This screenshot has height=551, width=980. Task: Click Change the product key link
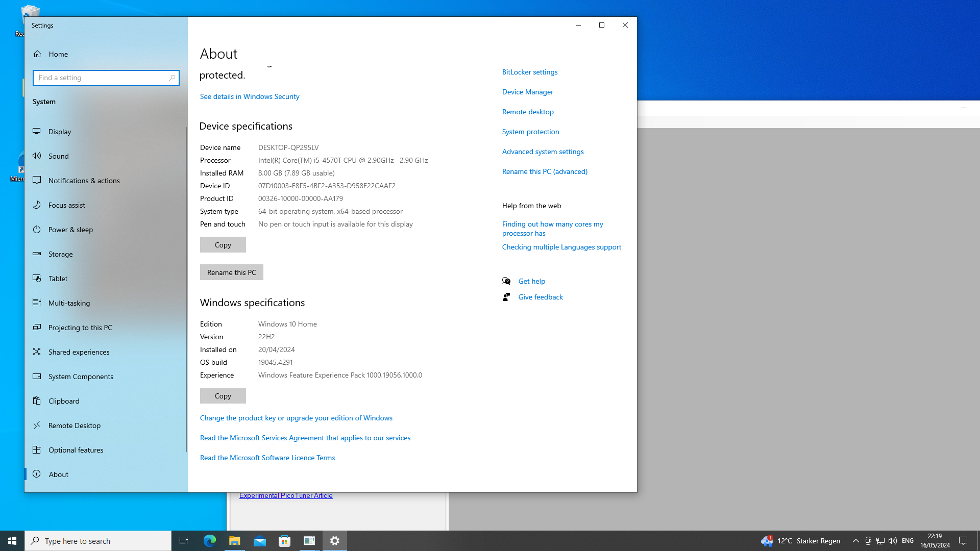tap(296, 418)
